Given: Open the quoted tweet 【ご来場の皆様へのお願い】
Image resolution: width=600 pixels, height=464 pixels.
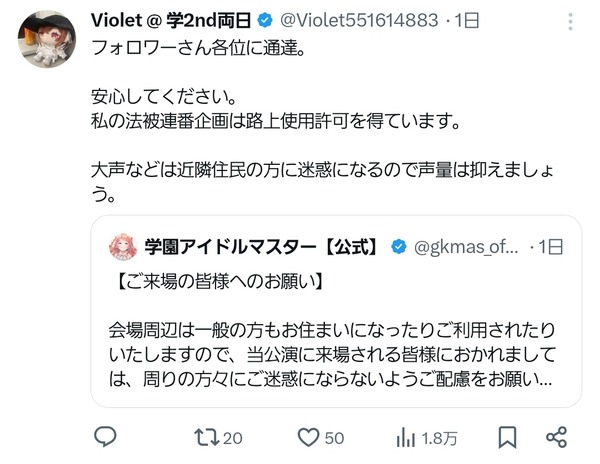Looking at the screenshot, I should click(x=336, y=311).
